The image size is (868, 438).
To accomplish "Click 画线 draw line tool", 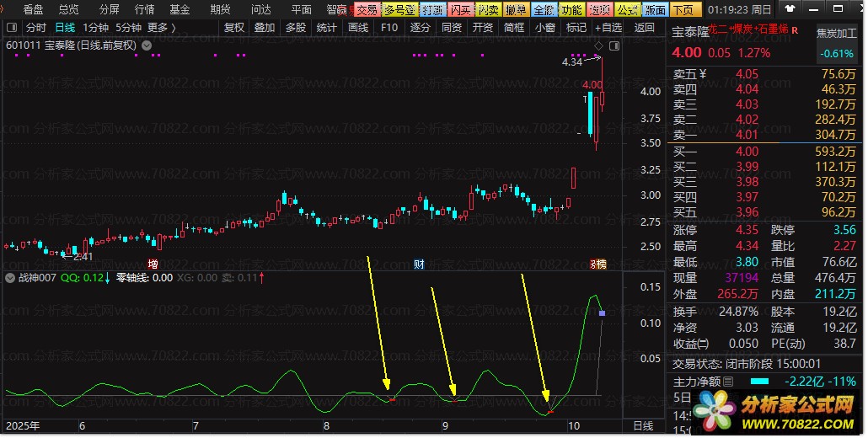I will pos(358,27).
